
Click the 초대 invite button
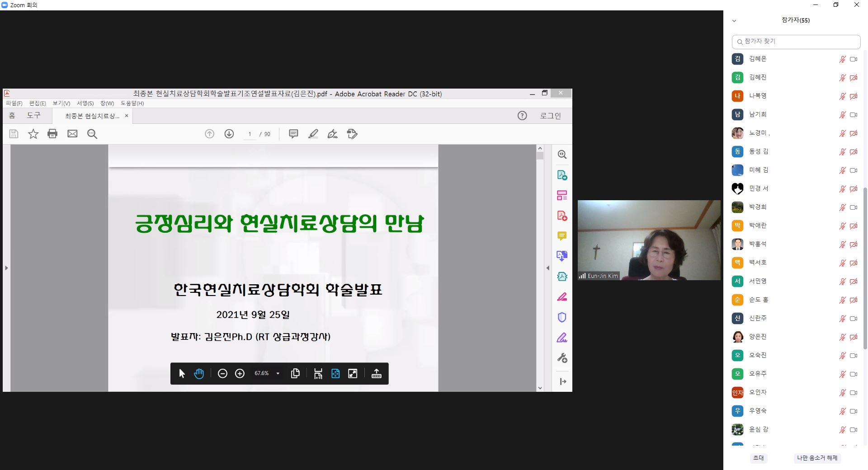pos(758,458)
